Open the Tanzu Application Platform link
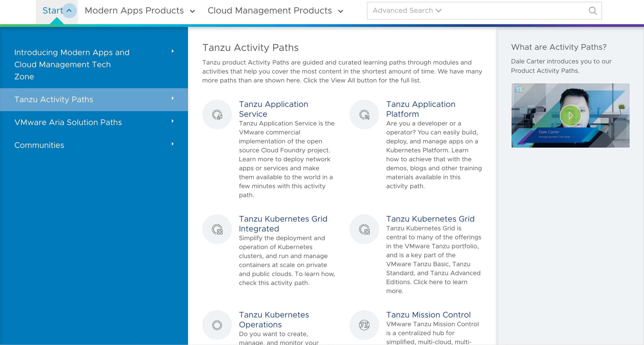Image resolution: width=644 pixels, height=345 pixels. coord(421,109)
